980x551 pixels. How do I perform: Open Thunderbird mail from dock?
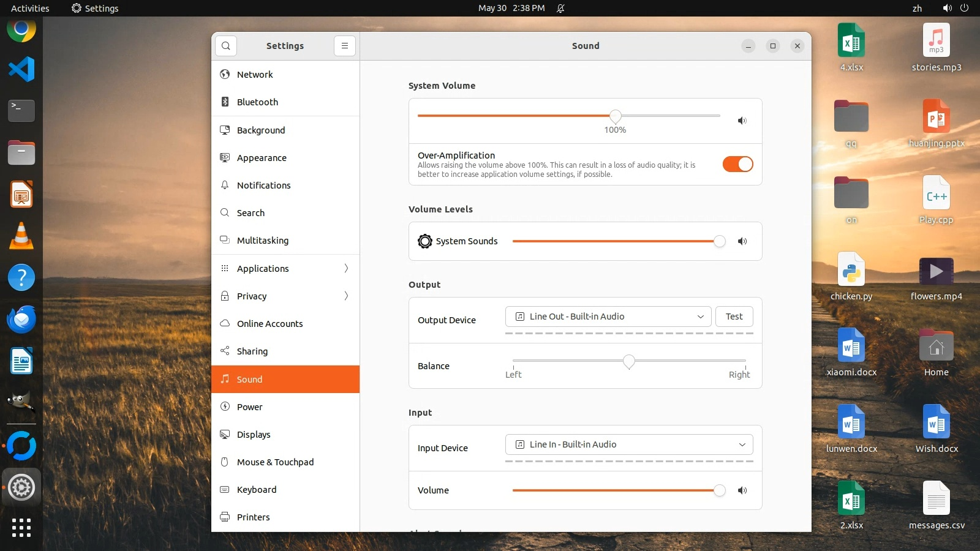[21, 320]
